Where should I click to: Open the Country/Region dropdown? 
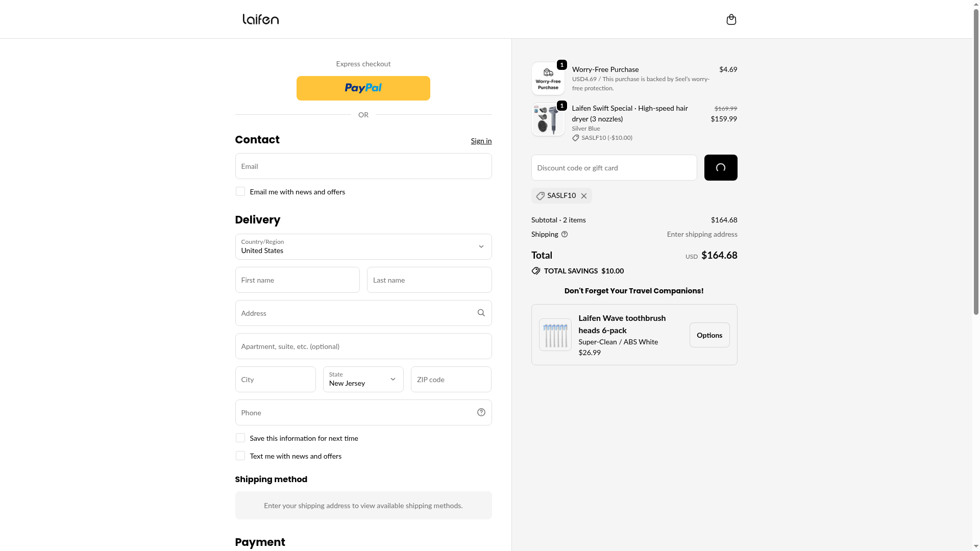[x=363, y=246]
